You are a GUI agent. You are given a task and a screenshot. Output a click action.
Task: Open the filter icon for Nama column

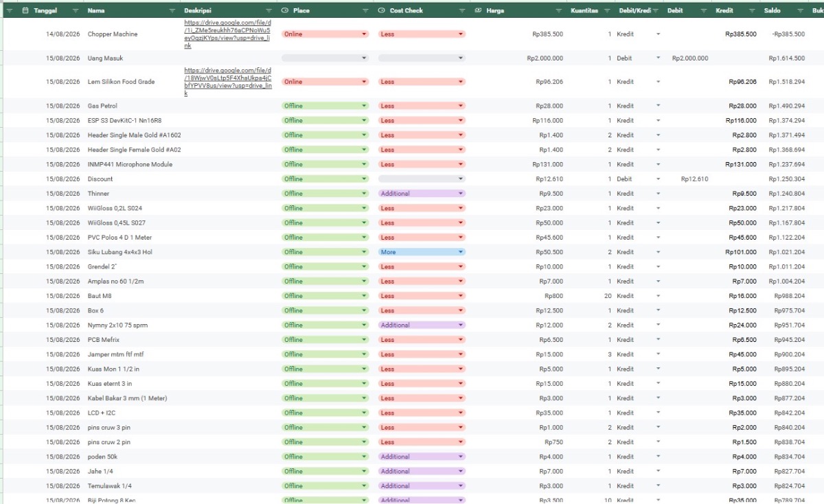172,11
